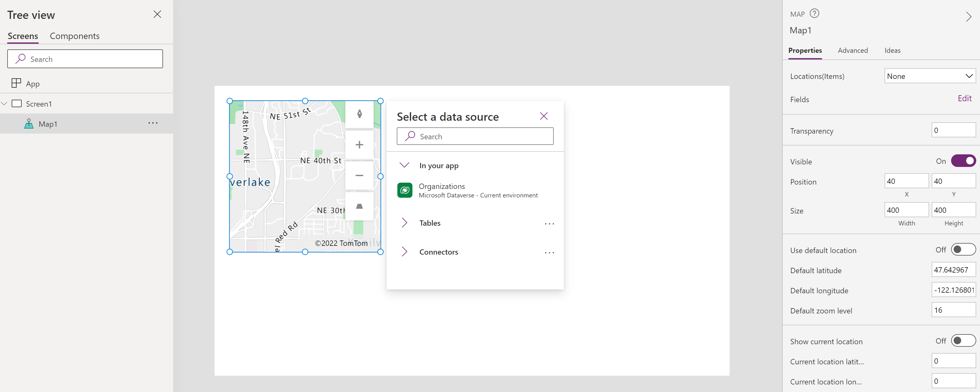Toggle the Visible switch On

point(962,161)
